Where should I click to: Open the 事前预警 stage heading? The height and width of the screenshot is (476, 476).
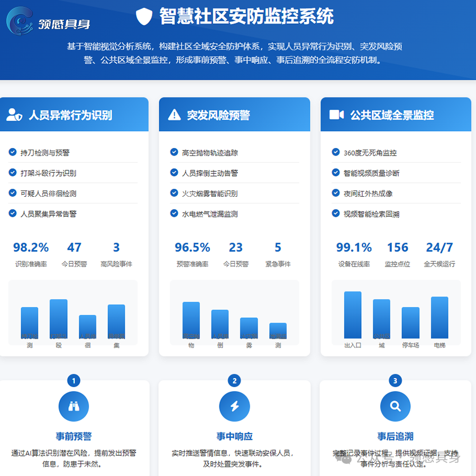coord(74,436)
